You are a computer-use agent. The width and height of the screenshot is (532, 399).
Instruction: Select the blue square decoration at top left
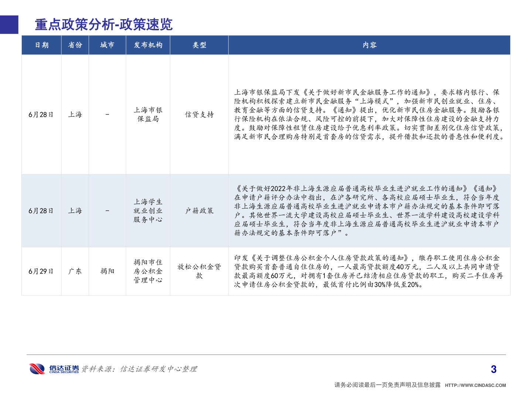9,24
